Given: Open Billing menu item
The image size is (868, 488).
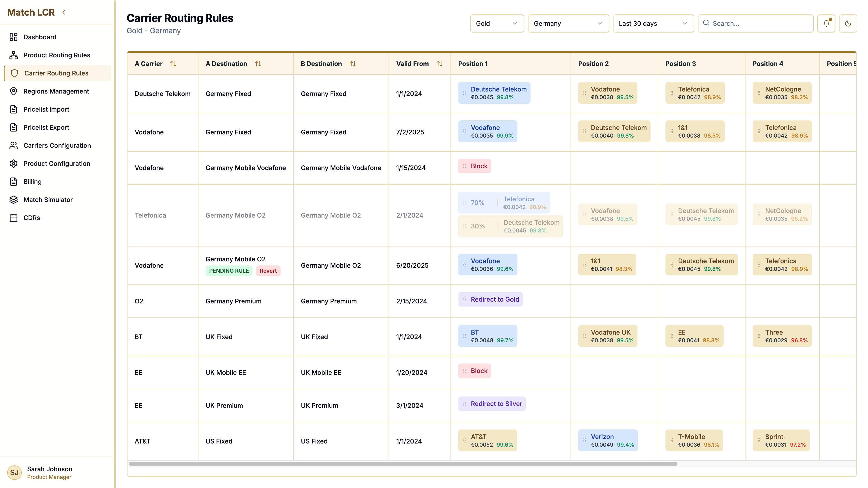Looking at the screenshot, I should click(57, 181).
